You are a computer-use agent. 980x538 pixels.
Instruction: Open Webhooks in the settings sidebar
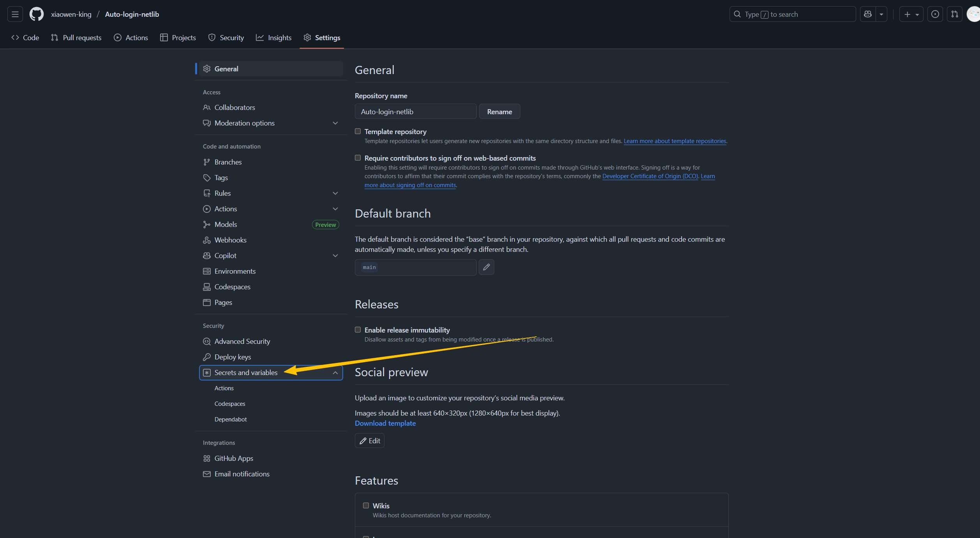pos(230,240)
